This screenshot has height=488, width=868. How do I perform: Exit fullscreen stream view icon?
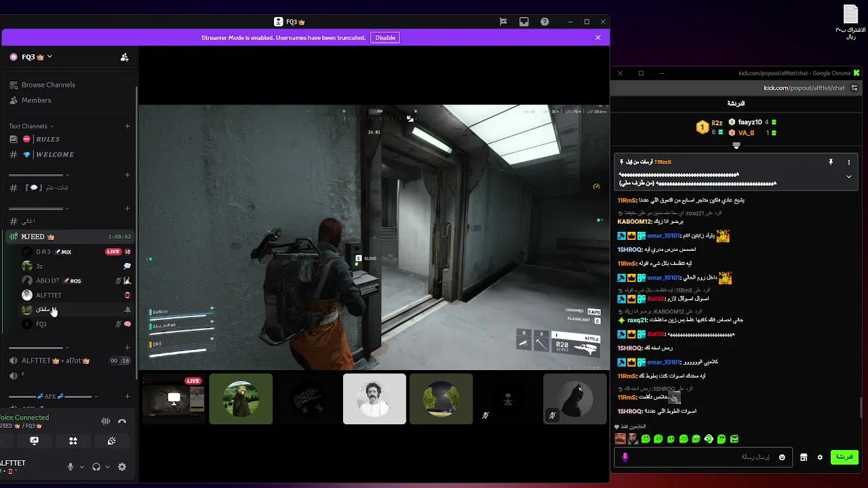click(x=410, y=119)
